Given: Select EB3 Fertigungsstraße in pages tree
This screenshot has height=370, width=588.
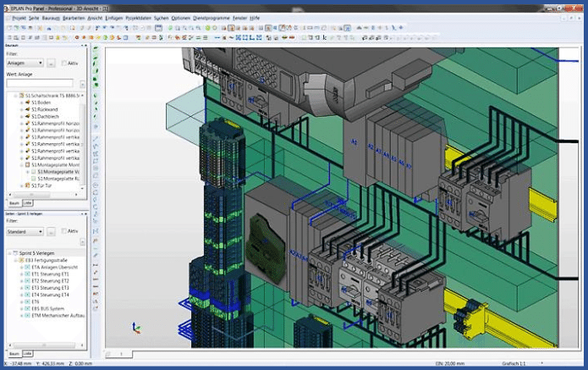Looking at the screenshot, I should coord(47,260).
